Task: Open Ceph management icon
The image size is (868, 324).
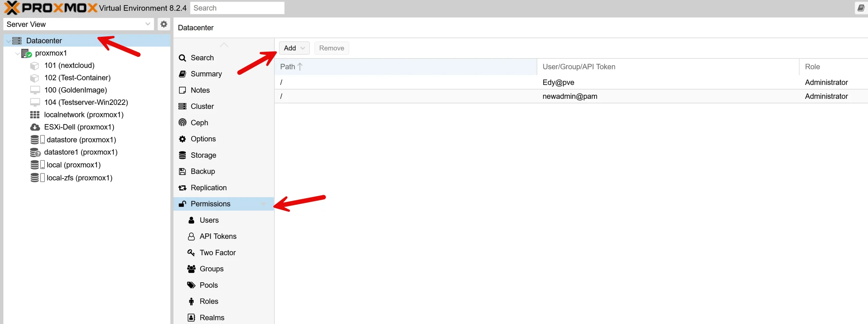Action: [x=182, y=122]
